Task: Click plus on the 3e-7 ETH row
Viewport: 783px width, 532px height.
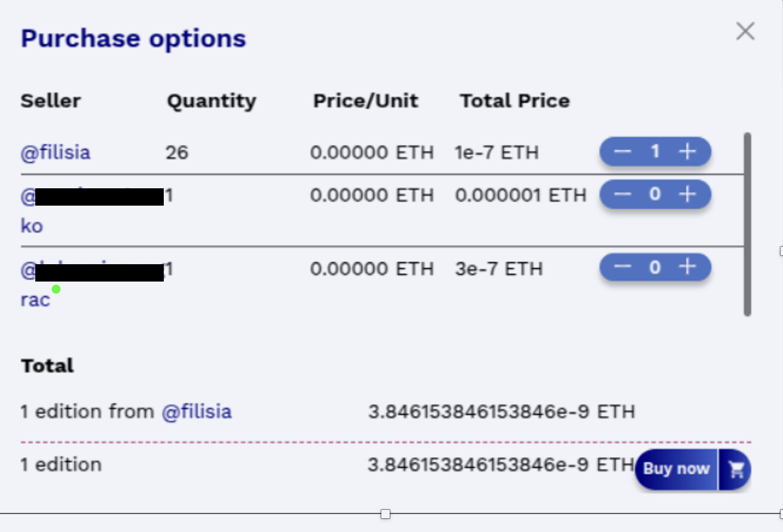Action: coord(687,267)
